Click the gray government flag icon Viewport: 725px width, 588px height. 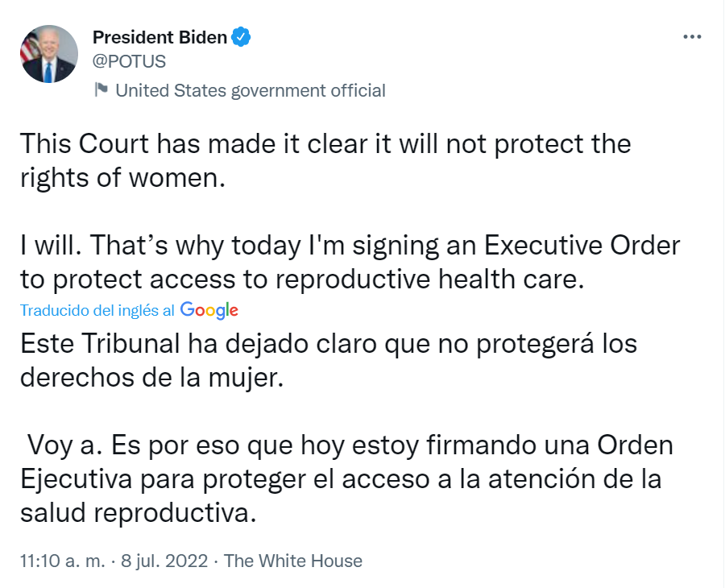tap(101, 89)
